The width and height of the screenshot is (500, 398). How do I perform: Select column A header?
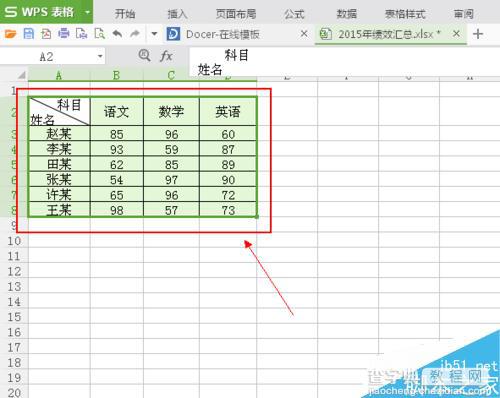point(59,75)
